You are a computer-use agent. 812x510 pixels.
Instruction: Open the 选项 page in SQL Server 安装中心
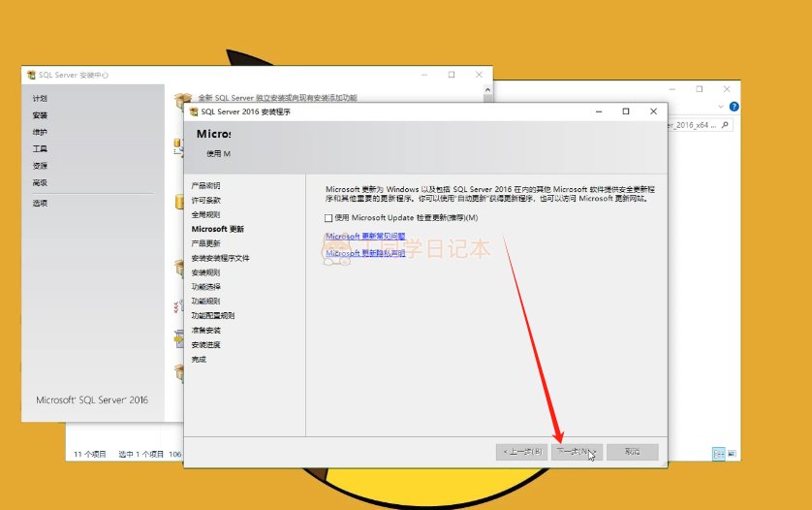coord(40,204)
